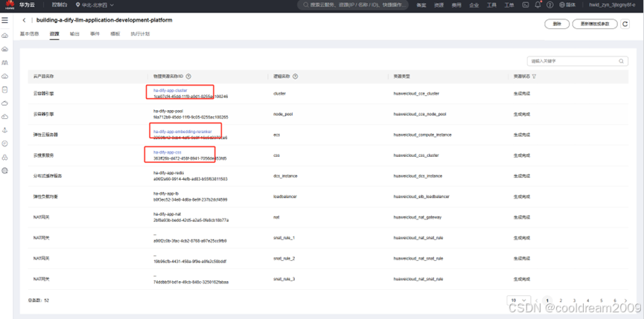Viewport: 644px width, 319px height.
Task: Open 备案 menu in top bar
Action: tap(421, 5)
